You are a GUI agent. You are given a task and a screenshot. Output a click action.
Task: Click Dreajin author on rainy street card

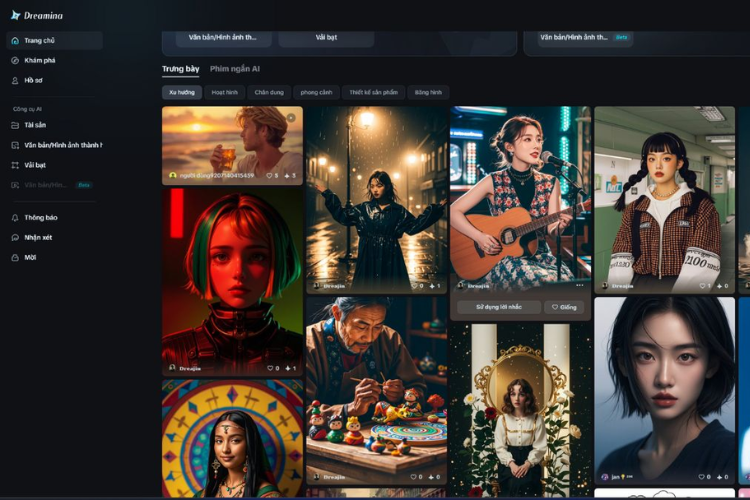334,286
